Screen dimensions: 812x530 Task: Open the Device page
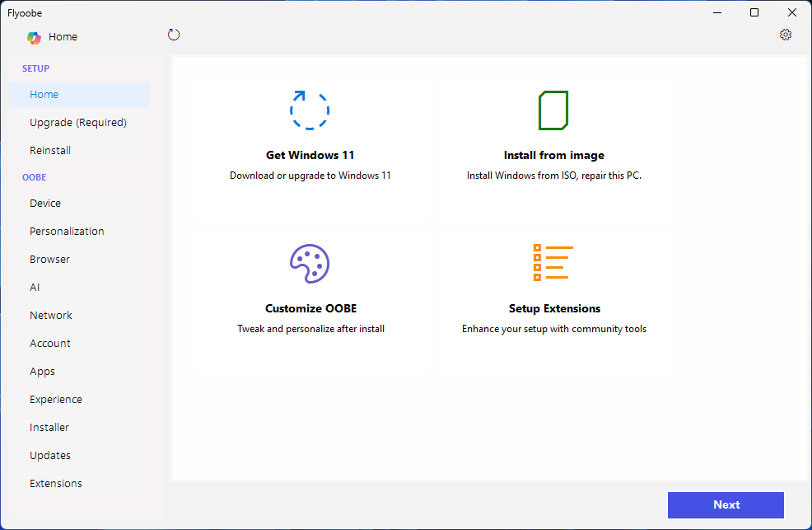click(79, 203)
